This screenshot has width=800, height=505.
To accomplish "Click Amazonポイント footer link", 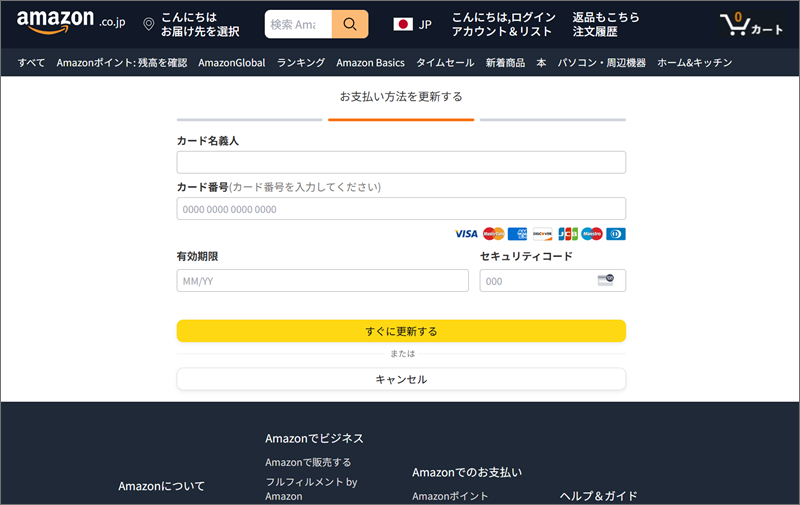I will coord(450,496).
